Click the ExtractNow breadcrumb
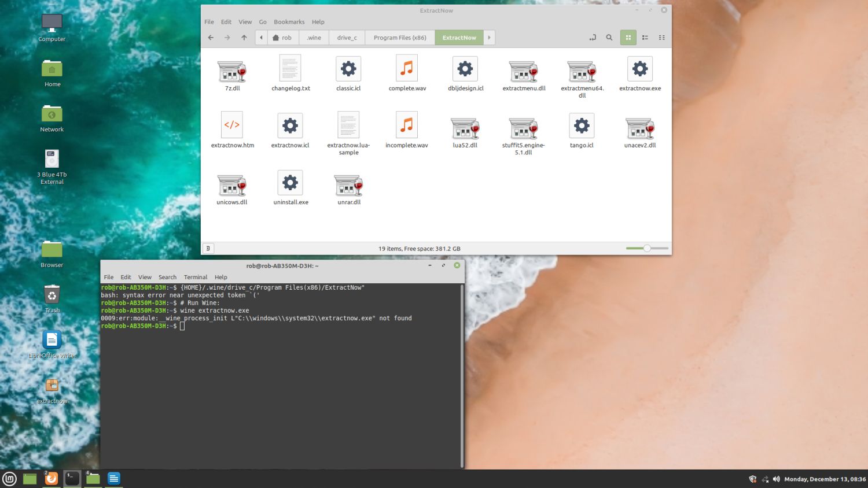Screen dimensions: 868x488 459,38
